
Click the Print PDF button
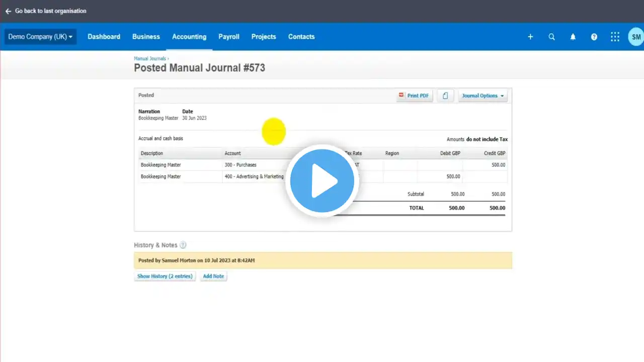click(x=415, y=96)
